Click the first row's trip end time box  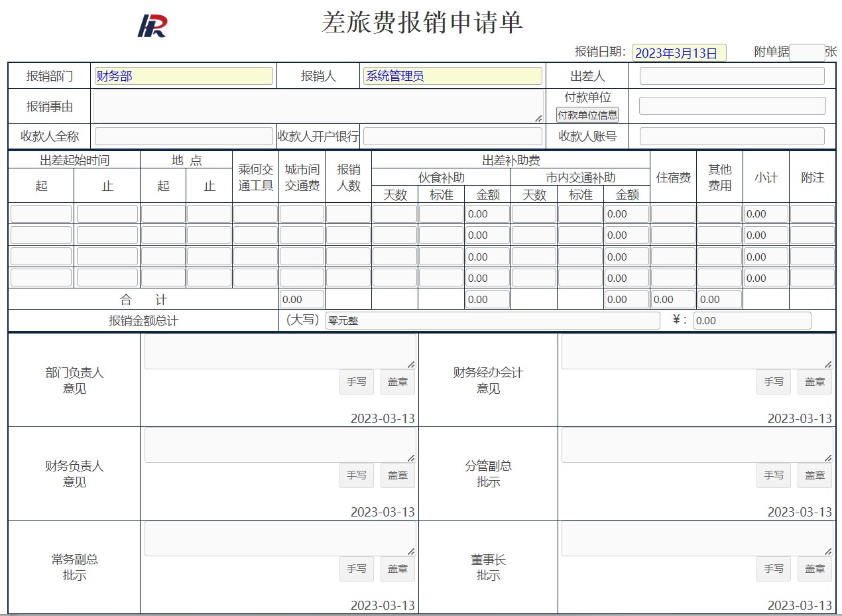(107, 214)
